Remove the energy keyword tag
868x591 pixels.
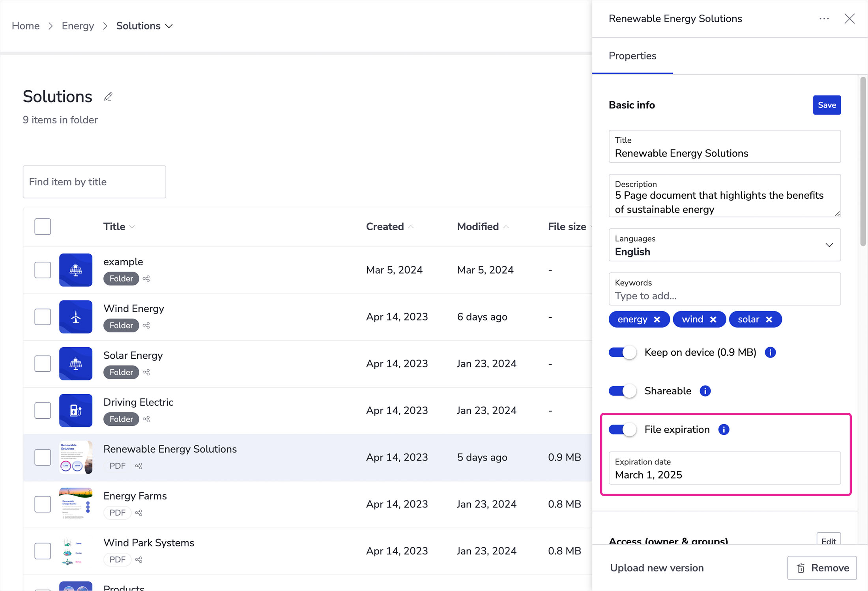click(657, 319)
